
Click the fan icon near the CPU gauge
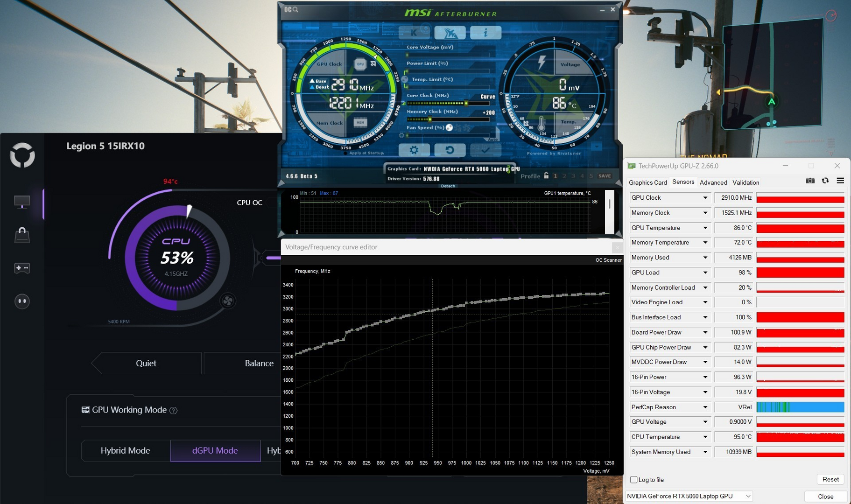click(228, 301)
